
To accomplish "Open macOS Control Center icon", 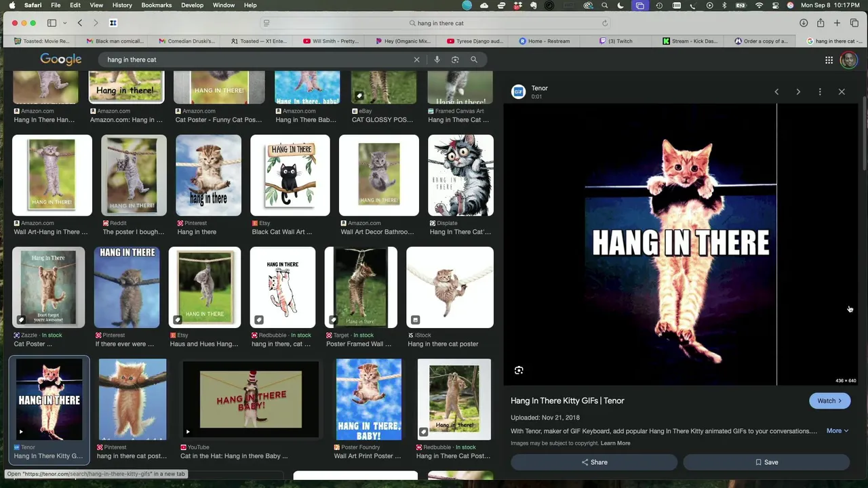I will [x=775, y=5].
